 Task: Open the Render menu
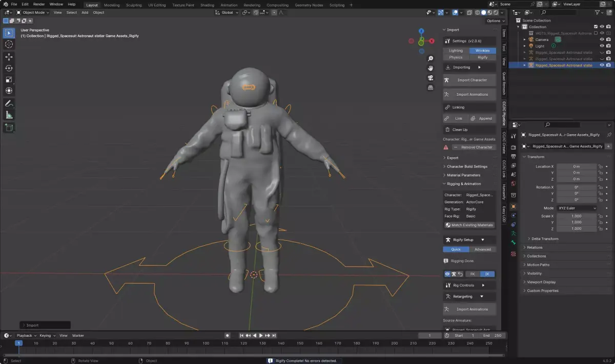click(x=39, y=4)
